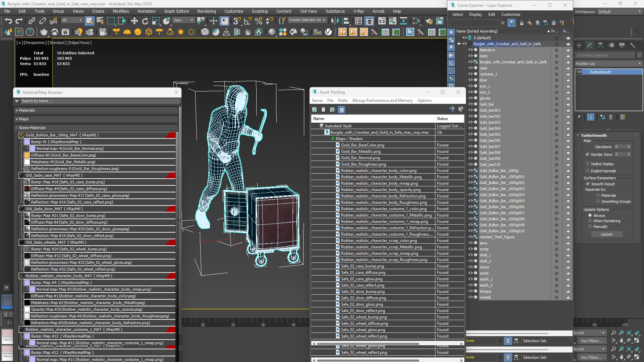Screen dimensions: 644x362
Task: Open the Create Selection Set dropdown
Action: tap(307, 20)
